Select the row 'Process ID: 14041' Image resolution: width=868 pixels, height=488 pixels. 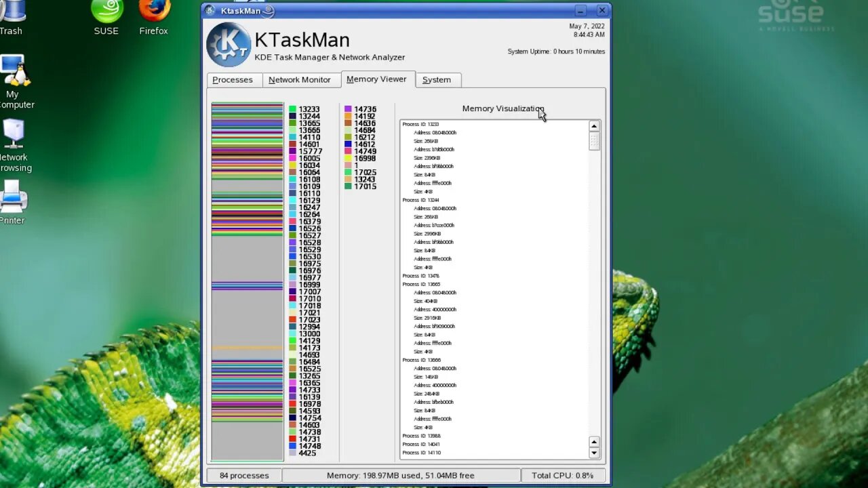[420, 444]
